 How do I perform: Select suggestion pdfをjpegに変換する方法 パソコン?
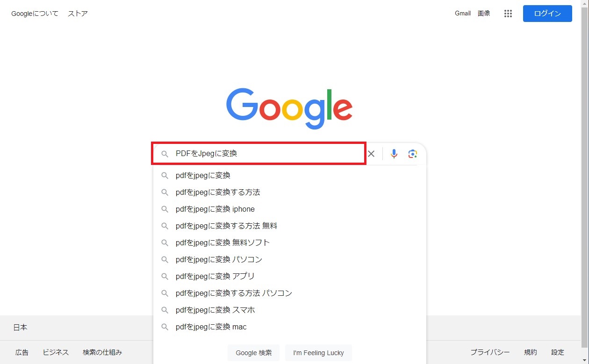point(289,293)
